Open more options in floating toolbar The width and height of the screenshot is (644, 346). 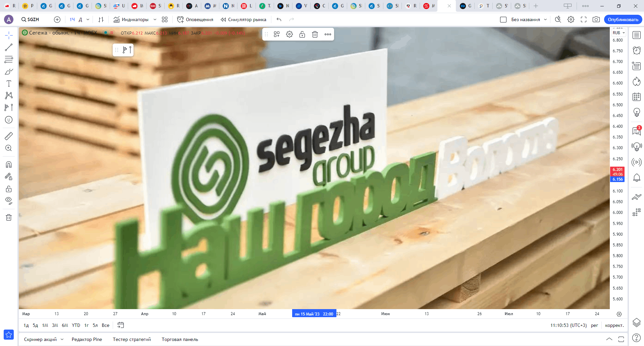click(x=328, y=34)
